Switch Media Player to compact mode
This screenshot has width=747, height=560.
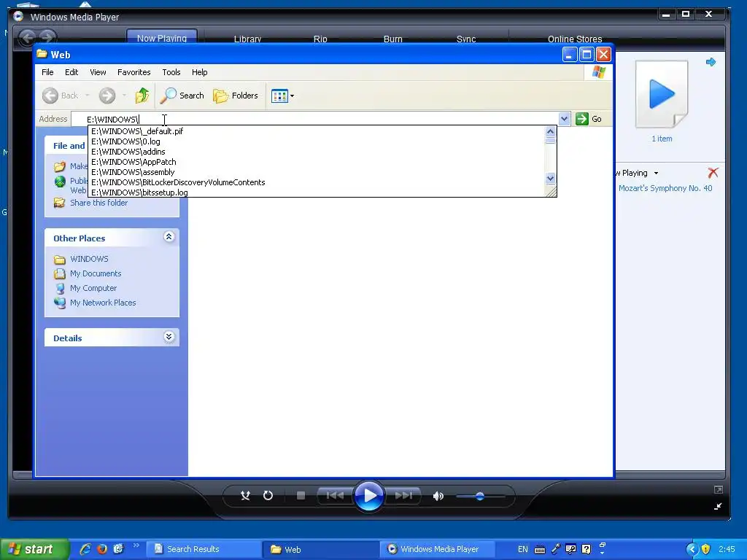[x=718, y=506]
